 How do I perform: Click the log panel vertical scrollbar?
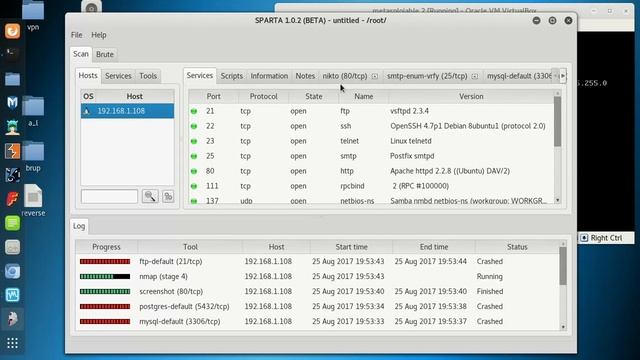[563, 266]
